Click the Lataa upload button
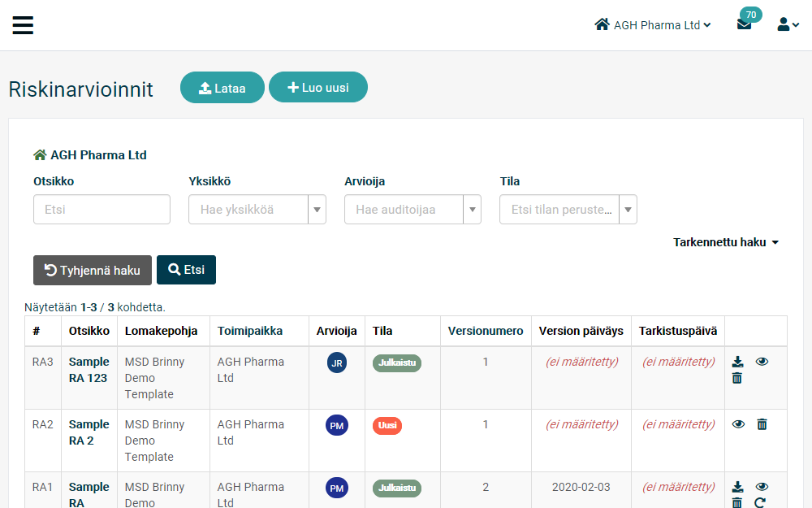 coord(222,88)
